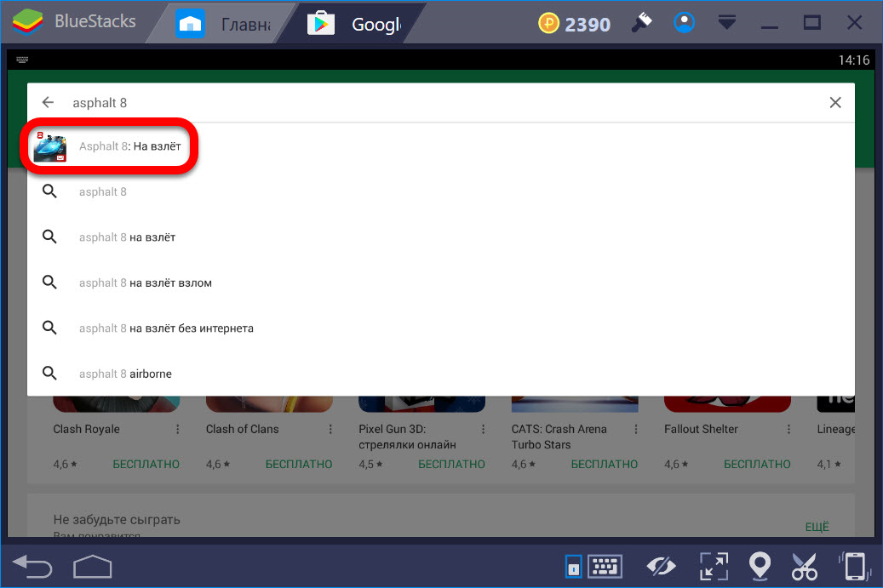This screenshot has width=883, height=588.
Task: Pick 'asphalt 8 на взлёт без интернета' suggestion
Action: [x=166, y=328]
